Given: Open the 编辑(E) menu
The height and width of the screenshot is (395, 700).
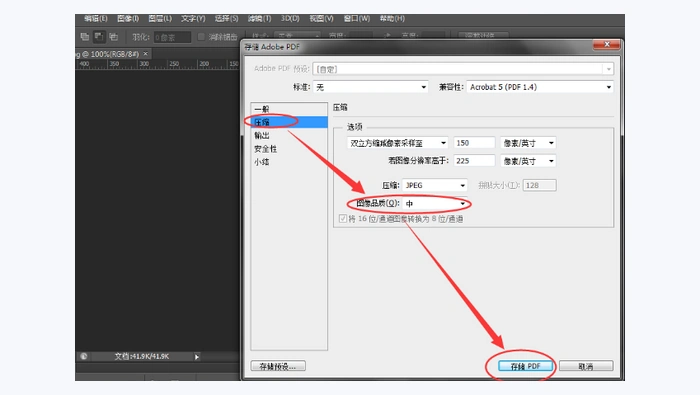Looking at the screenshot, I should click(96, 18).
